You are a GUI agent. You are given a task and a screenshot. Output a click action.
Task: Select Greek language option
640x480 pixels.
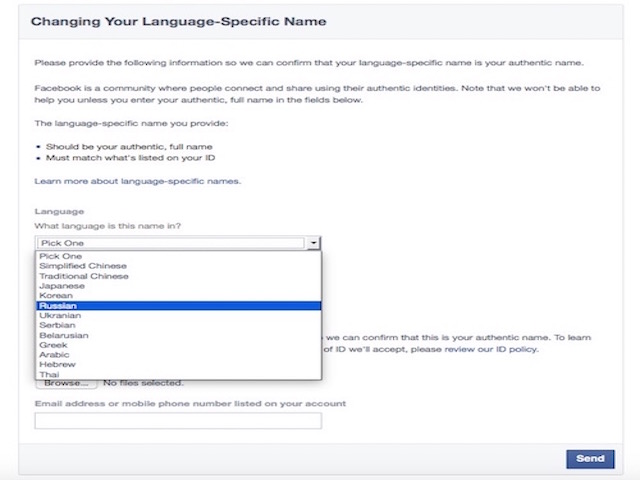point(178,345)
